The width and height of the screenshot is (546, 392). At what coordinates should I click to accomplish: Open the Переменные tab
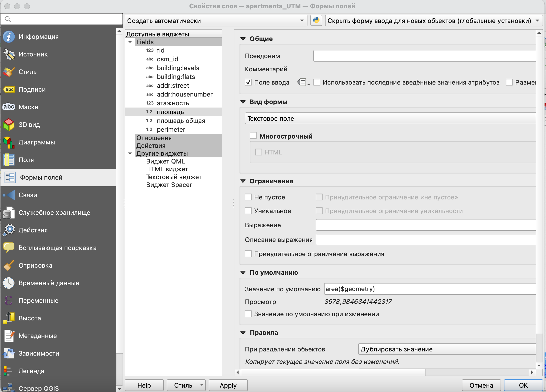tap(38, 301)
